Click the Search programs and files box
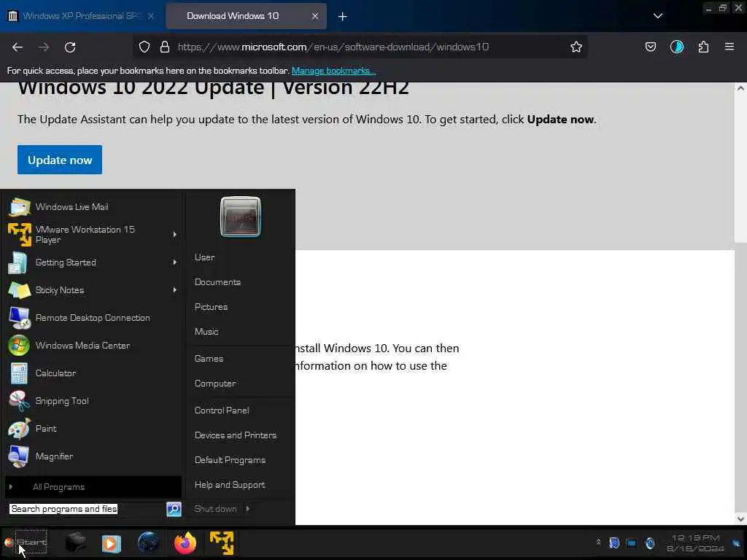 click(87, 509)
